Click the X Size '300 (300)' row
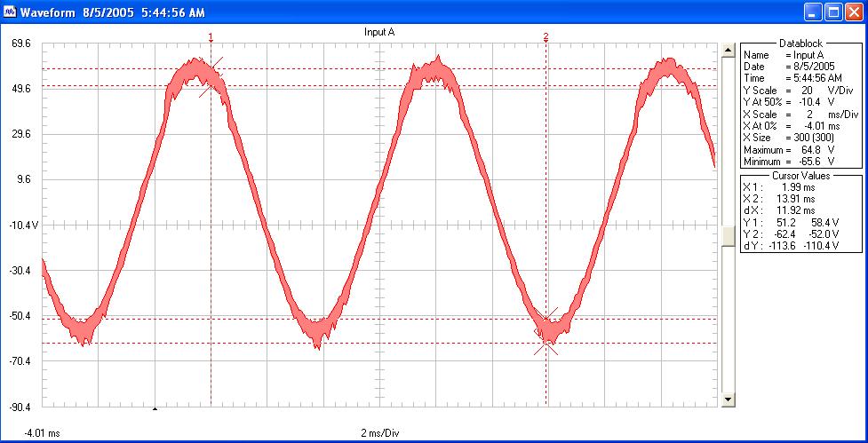The image size is (868, 443). point(789,137)
